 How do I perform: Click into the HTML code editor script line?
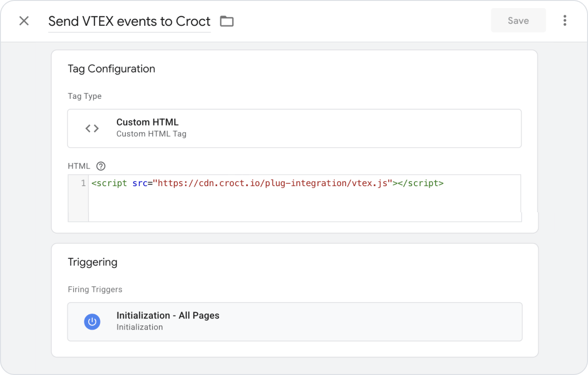click(267, 183)
